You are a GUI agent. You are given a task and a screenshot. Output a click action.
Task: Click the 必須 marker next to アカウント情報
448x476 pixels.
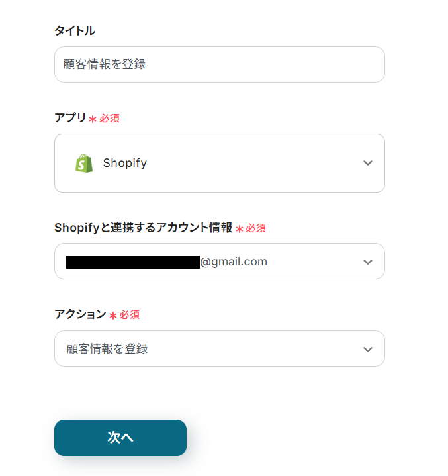pyautogui.click(x=256, y=228)
